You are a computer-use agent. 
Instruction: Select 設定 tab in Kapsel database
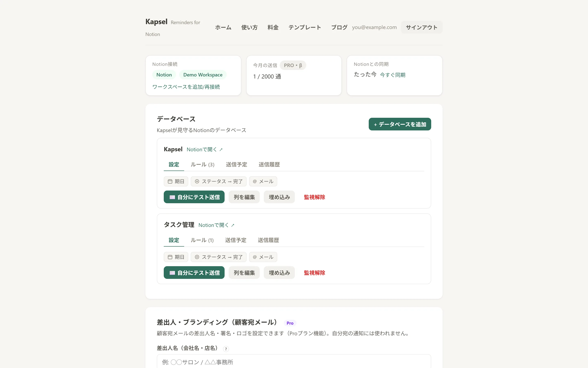[174, 165]
